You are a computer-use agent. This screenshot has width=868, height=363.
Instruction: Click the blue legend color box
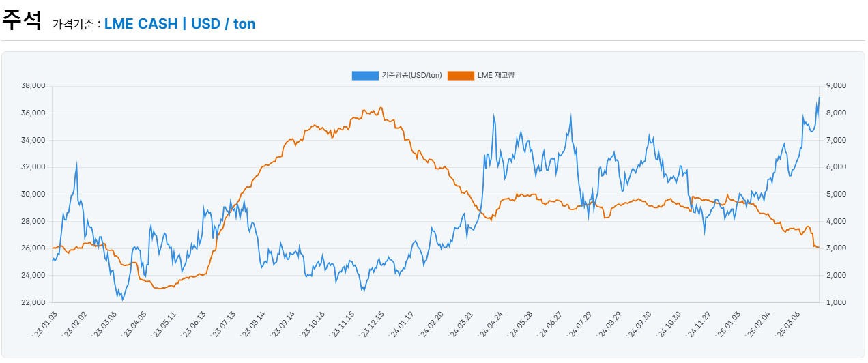click(365, 75)
